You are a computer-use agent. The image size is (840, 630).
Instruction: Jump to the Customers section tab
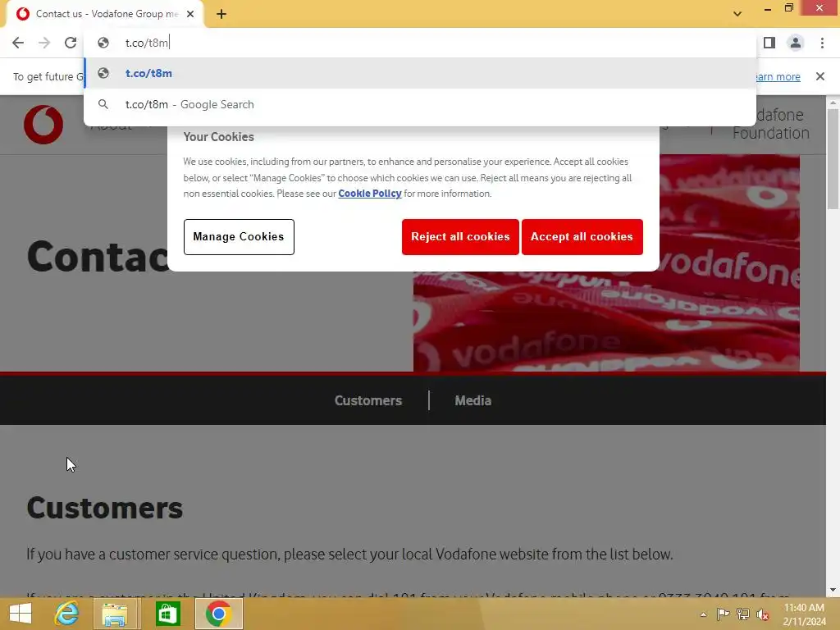368,400
